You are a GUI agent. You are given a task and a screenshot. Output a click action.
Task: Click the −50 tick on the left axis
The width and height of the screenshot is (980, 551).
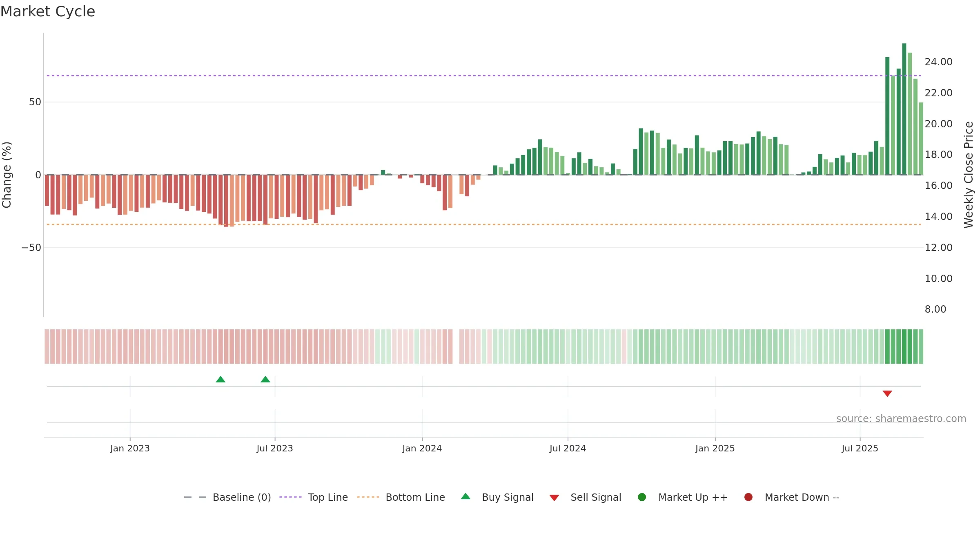pos(31,248)
